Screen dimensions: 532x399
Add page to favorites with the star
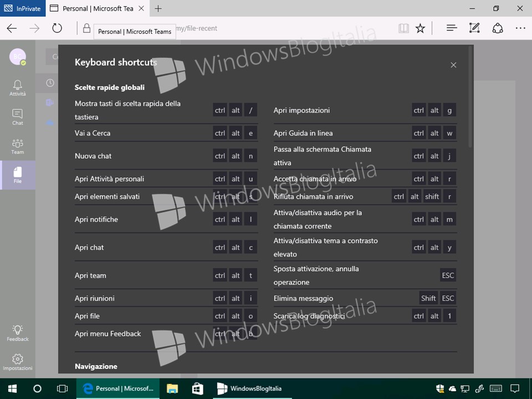coord(420,28)
